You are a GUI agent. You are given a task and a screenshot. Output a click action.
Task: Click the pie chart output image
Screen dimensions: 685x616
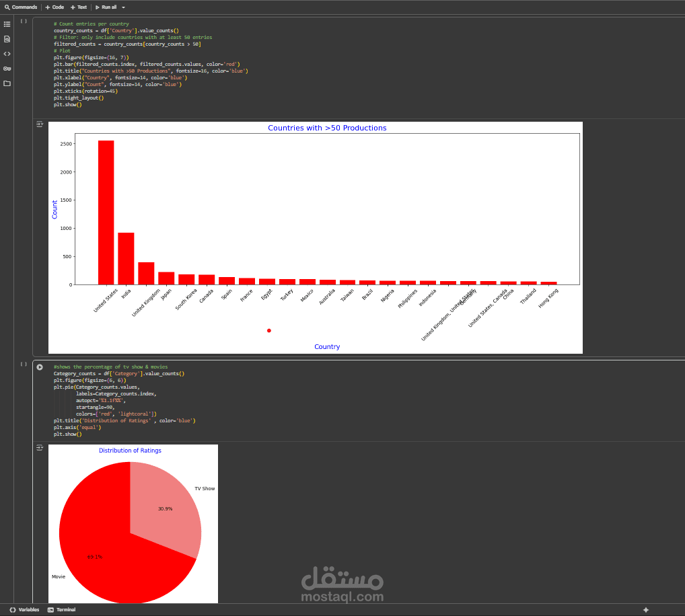click(x=133, y=524)
